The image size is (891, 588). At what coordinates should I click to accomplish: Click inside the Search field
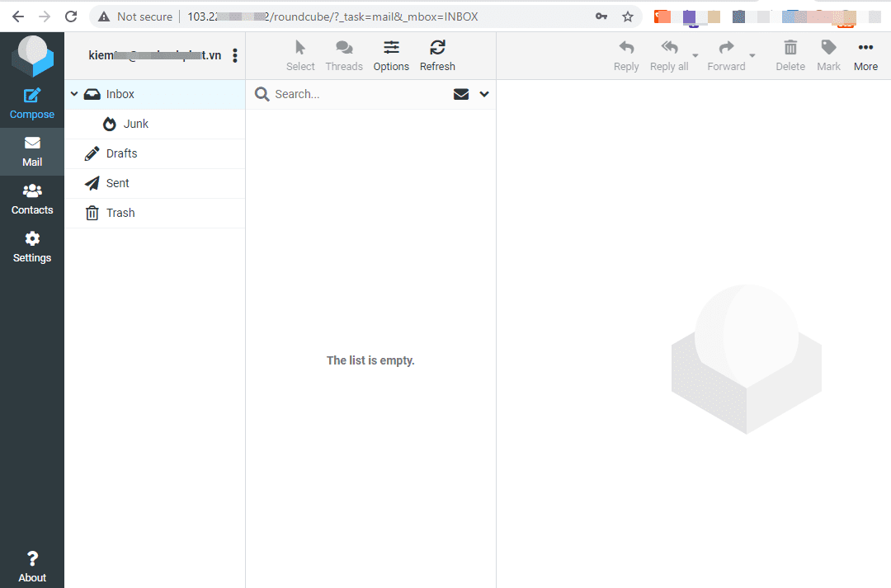click(x=355, y=94)
